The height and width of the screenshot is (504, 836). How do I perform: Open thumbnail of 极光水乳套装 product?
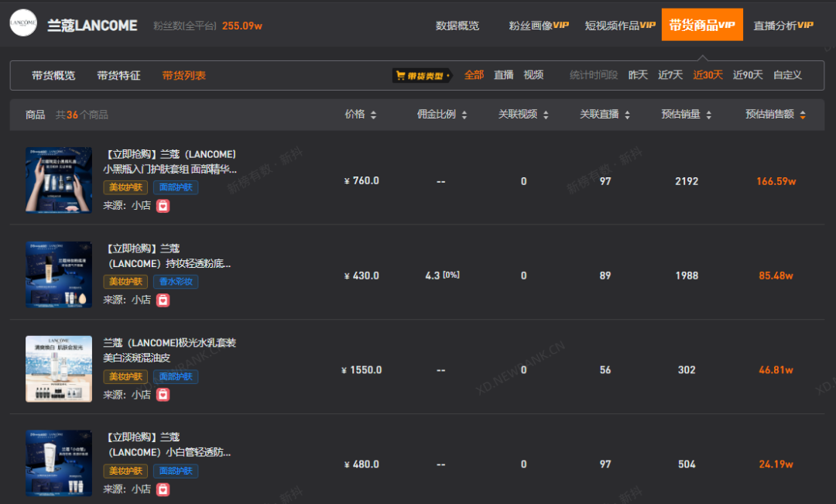pyautogui.click(x=59, y=369)
